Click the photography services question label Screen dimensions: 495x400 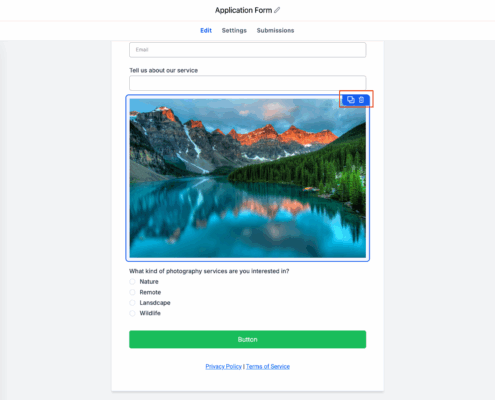click(209, 271)
